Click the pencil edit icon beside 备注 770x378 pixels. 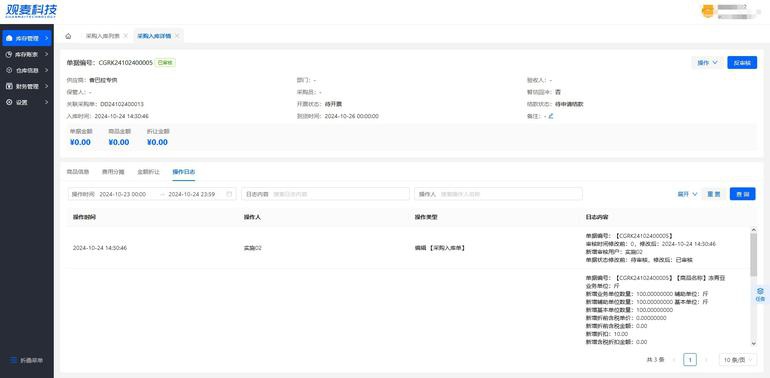tap(551, 116)
